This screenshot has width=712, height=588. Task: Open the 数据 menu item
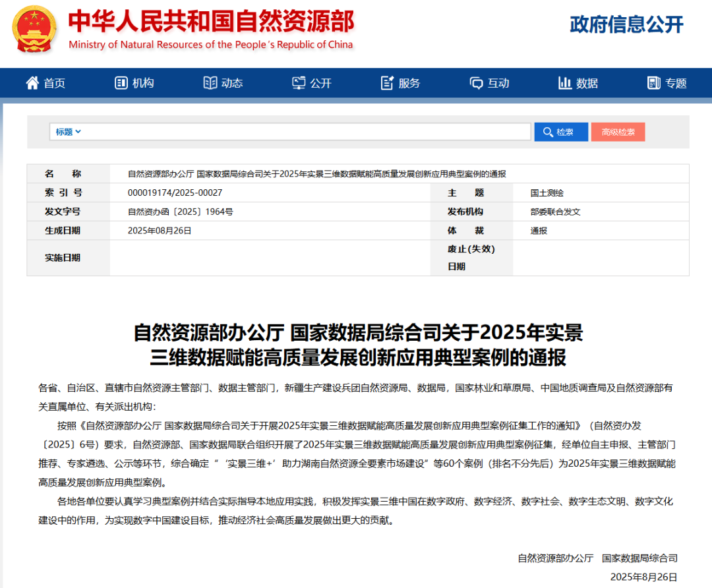[x=587, y=83]
